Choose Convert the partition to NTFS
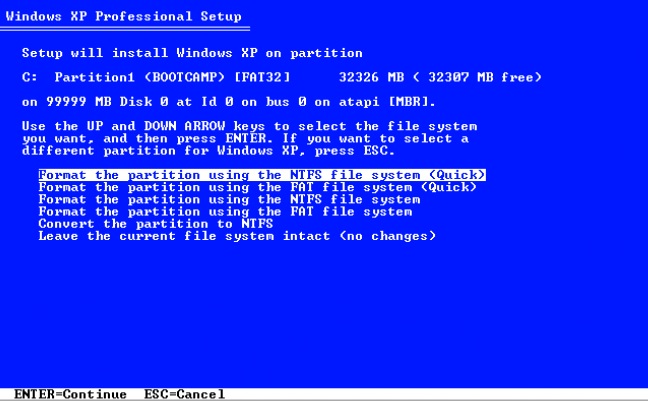 point(156,224)
